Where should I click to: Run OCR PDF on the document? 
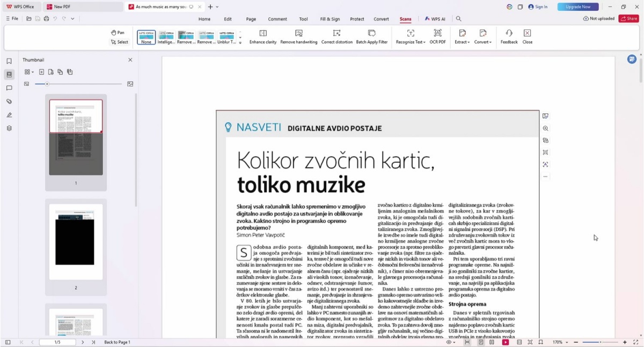click(x=438, y=37)
